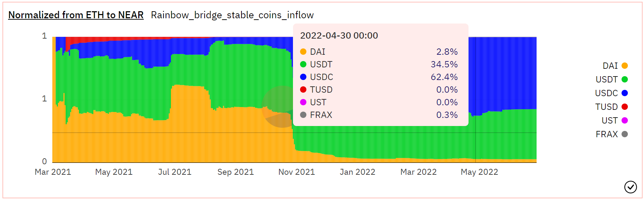Click the checkmark icon at bottom right
Screen dimensions: 644x199
630,187
